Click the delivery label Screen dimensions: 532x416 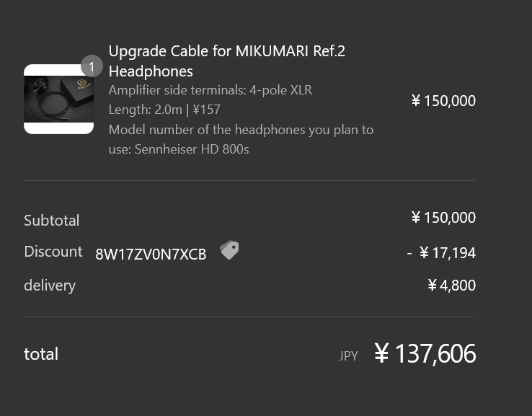tap(50, 286)
